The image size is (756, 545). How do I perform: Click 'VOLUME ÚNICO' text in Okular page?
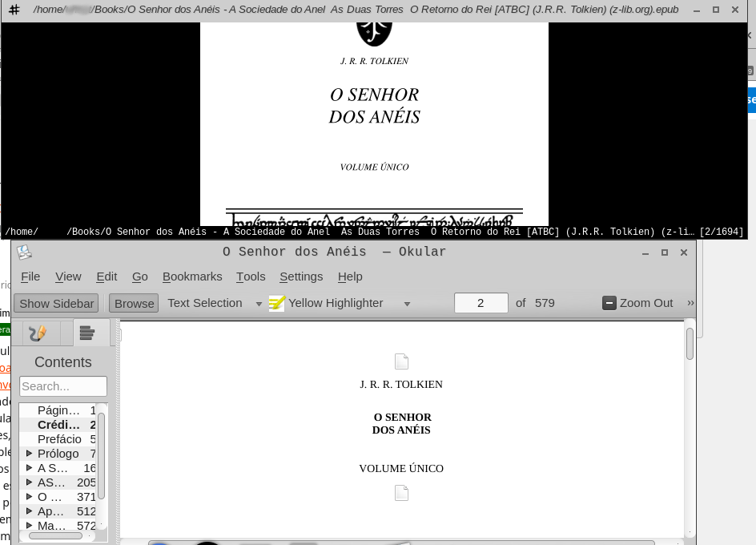(401, 468)
